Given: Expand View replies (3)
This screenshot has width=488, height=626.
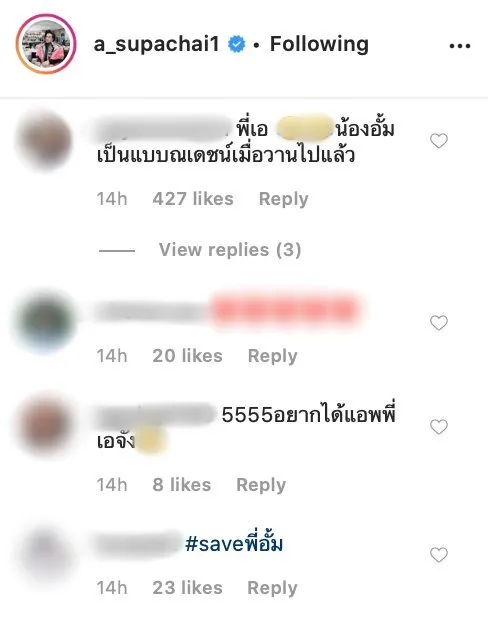Looking at the screenshot, I should [230, 250].
